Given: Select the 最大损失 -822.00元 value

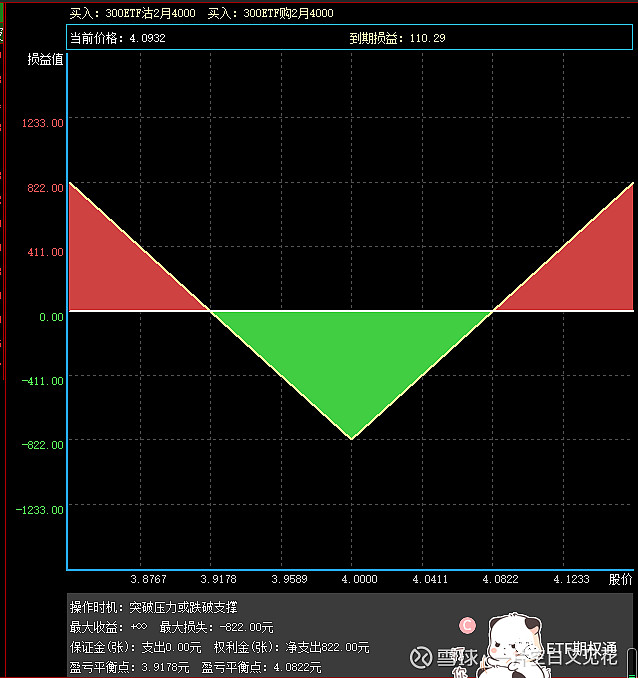Looking at the screenshot, I should 216,627.
